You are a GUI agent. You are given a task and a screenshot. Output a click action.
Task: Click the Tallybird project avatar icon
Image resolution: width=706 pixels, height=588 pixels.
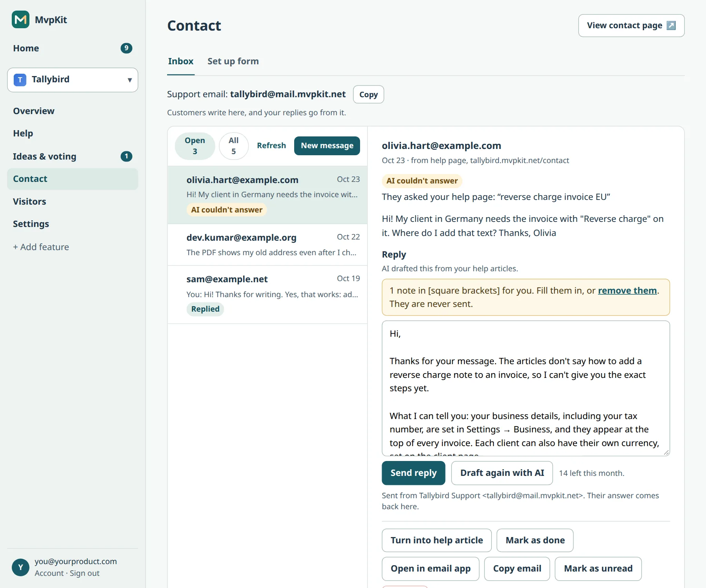[20, 80]
